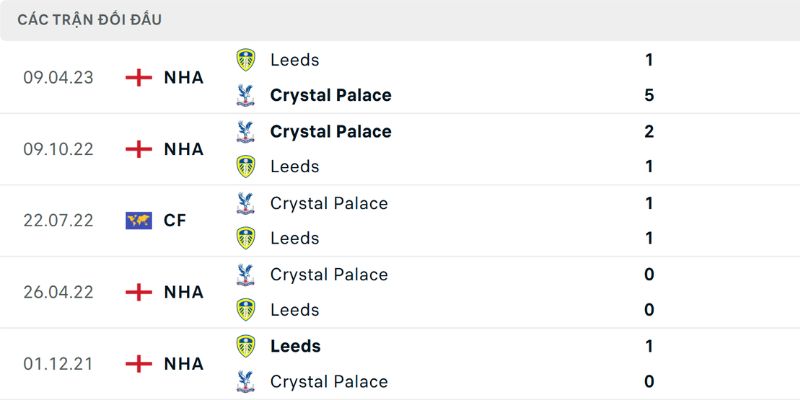Click world map CF flag icon

(x=138, y=220)
